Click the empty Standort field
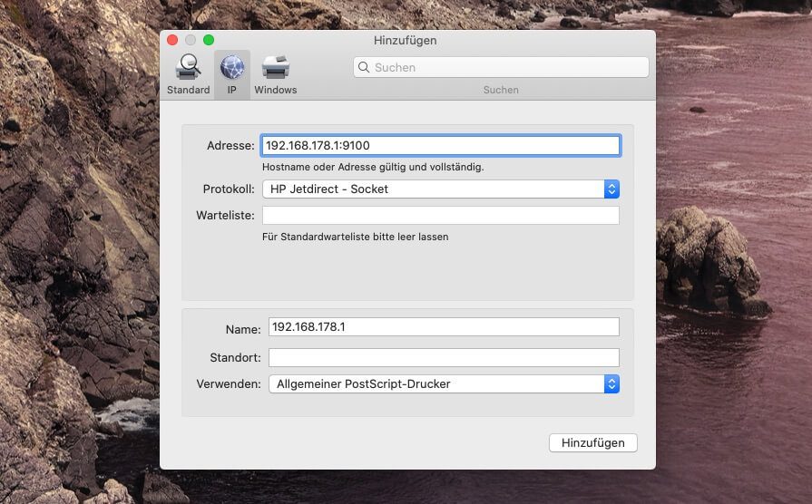This screenshot has height=504, width=812. click(444, 357)
